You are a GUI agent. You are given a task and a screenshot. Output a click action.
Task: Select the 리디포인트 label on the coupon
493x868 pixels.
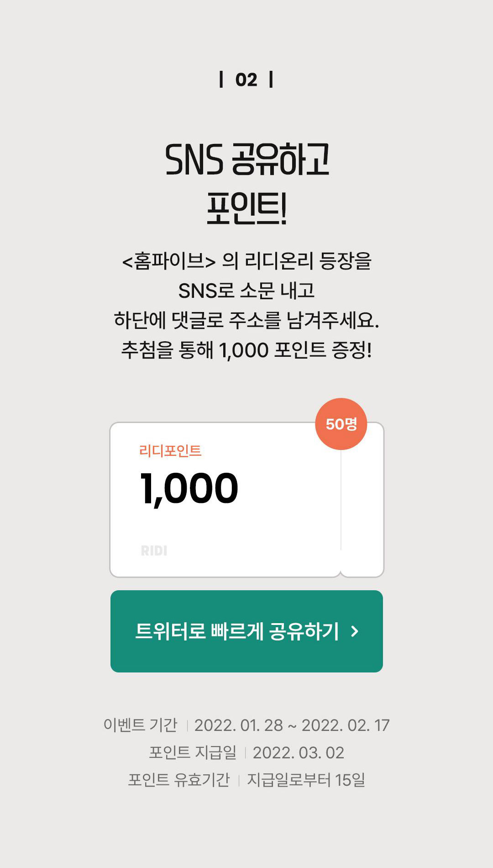[x=170, y=451]
